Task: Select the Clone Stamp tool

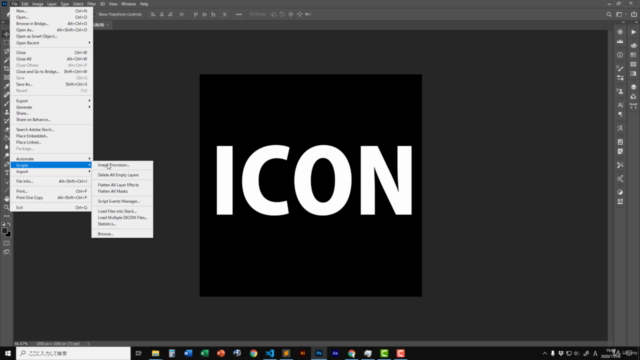Action: click(6, 112)
